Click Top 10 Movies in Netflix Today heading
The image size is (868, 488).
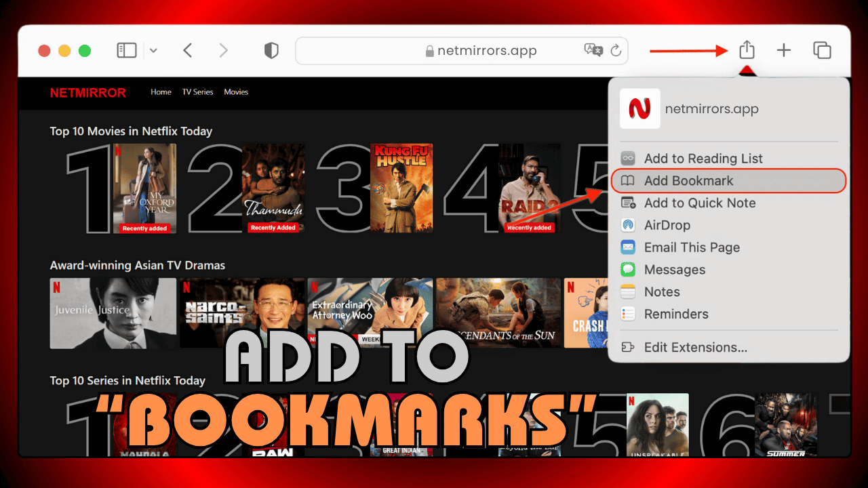(x=131, y=131)
